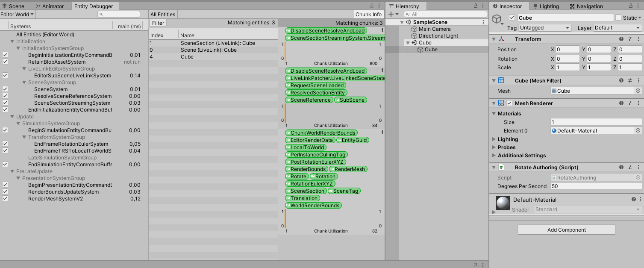Click the Transform help question mark icon
The image size is (644, 268).
coord(621,39)
